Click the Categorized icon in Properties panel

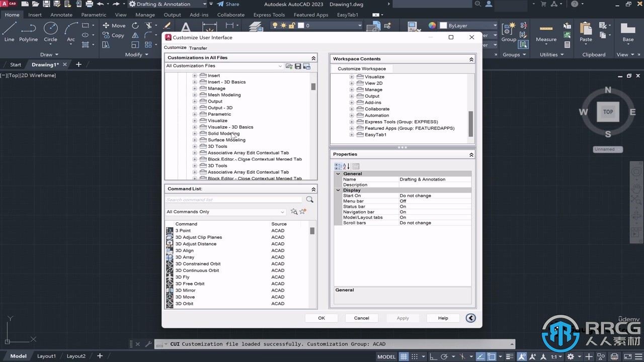338,166
